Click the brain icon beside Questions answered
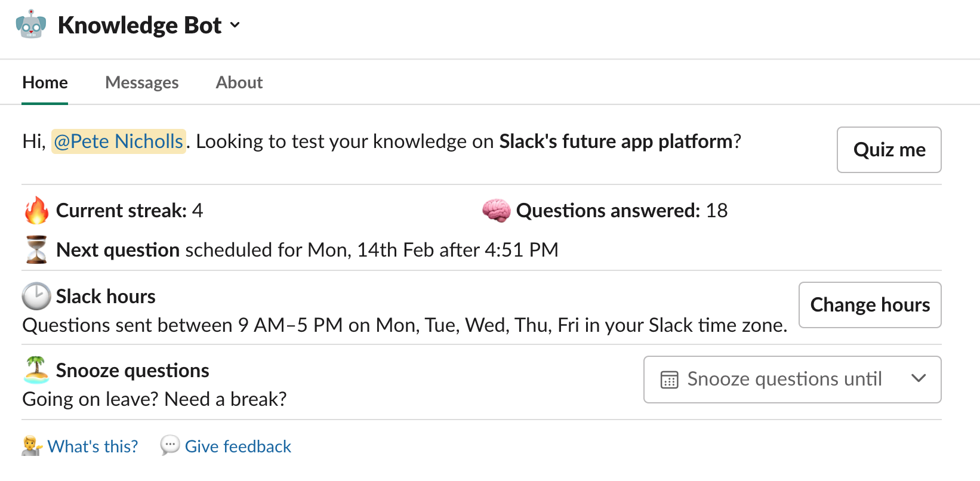980x481 pixels. pyautogui.click(x=496, y=211)
